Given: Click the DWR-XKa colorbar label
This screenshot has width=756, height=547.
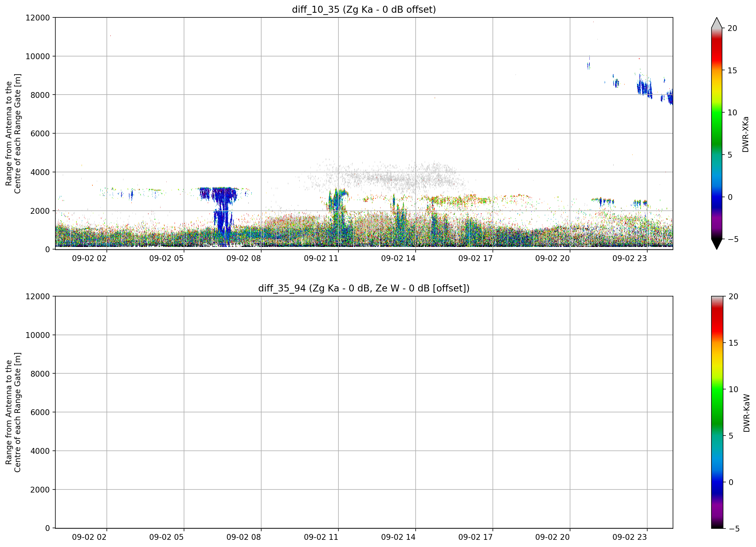Looking at the screenshot, I should 745,134.
